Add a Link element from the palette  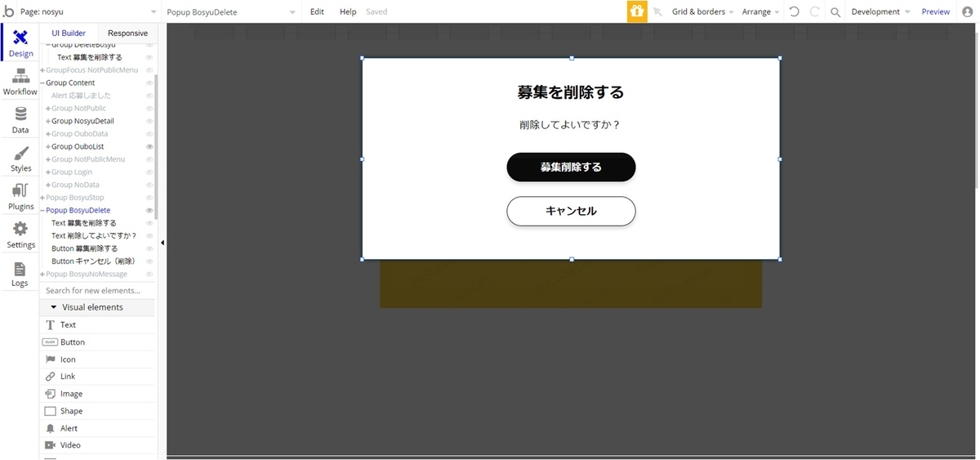pos(96,377)
